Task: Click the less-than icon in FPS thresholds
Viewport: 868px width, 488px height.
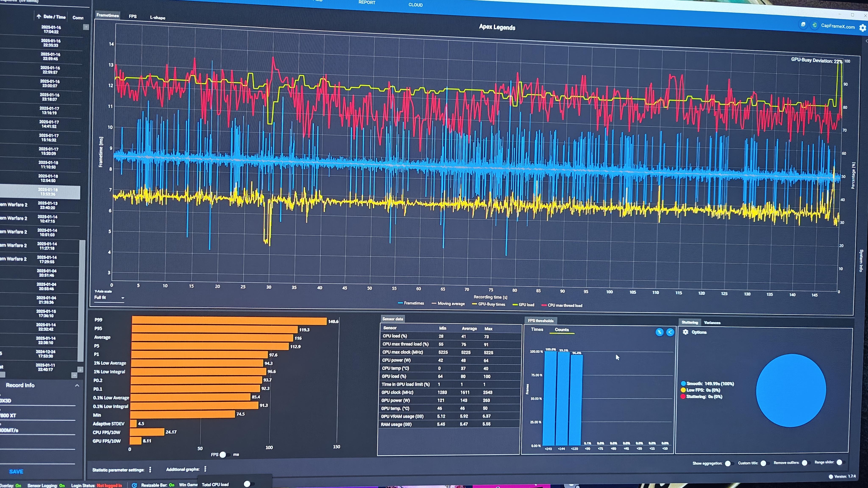Action: pos(670,332)
